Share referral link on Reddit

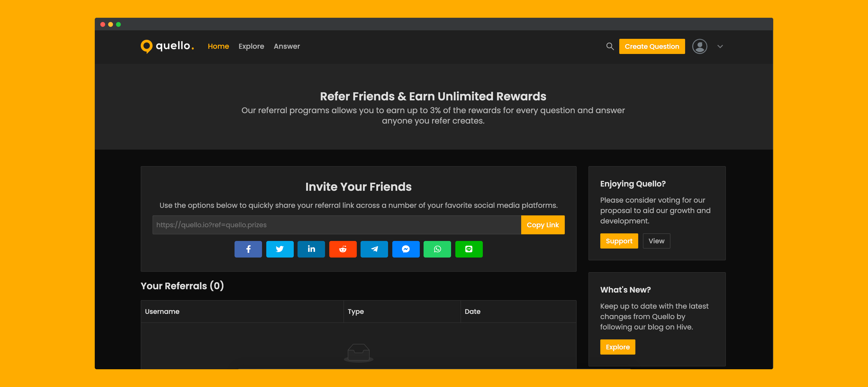tap(343, 249)
